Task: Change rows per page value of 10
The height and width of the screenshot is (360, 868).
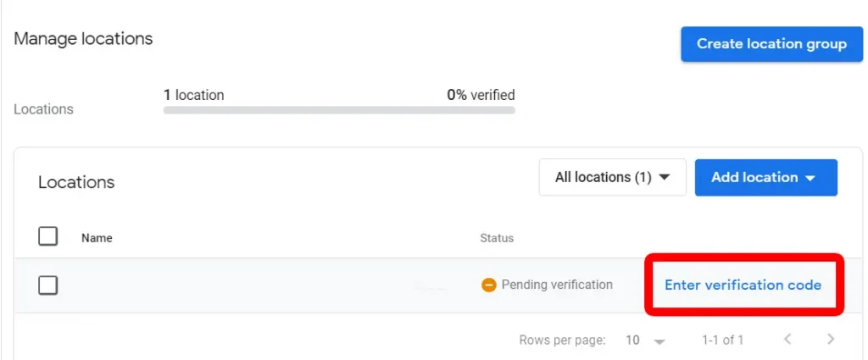Action: pyautogui.click(x=645, y=341)
